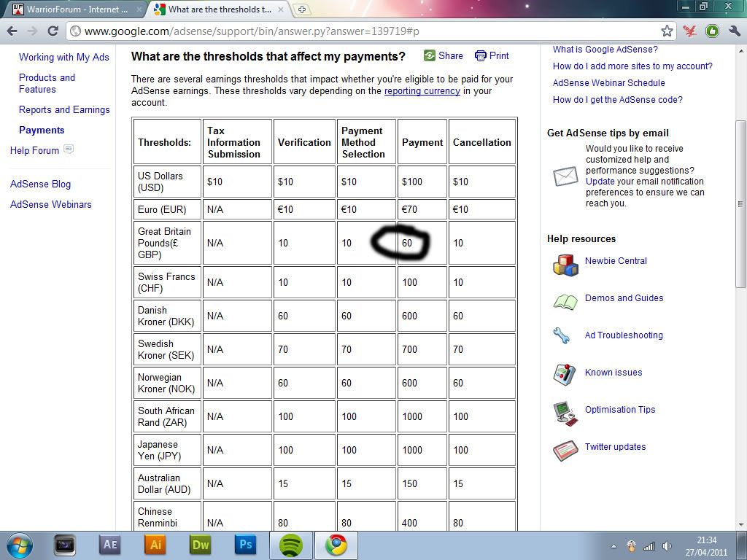Close the WarriorForum tab
The image size is (747, 560).
point(139,9)
